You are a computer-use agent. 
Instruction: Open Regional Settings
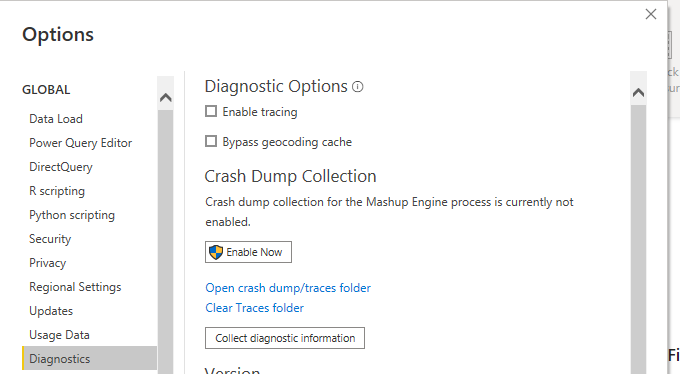pos(75,287)
